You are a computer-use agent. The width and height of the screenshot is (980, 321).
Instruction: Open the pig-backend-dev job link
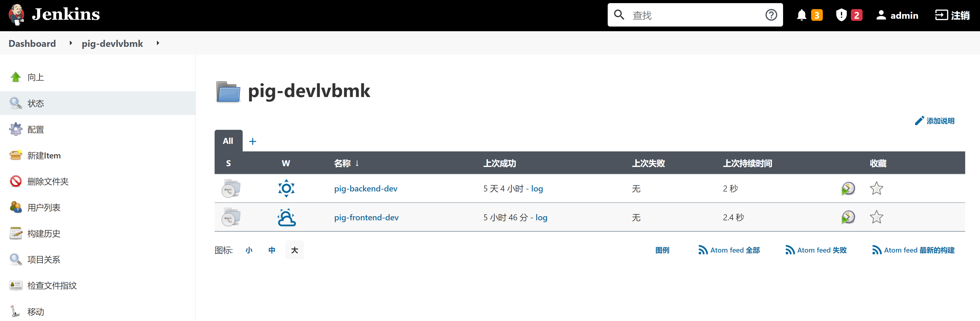366,189
